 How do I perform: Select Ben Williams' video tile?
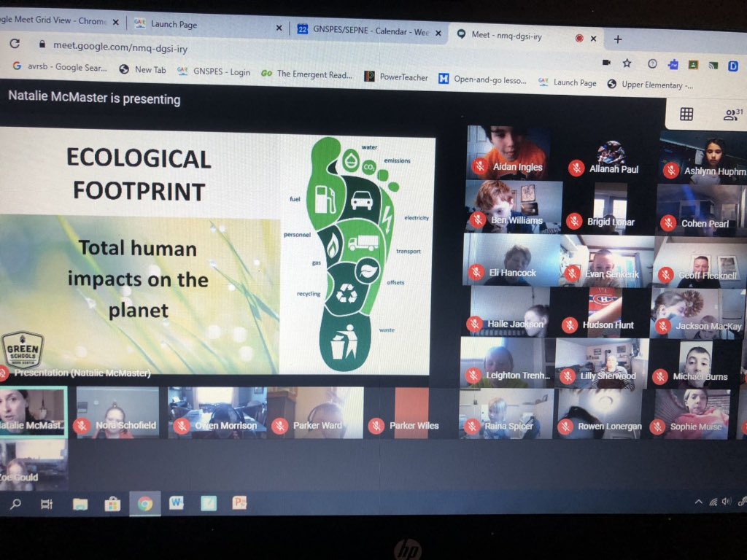coord(514,206)
